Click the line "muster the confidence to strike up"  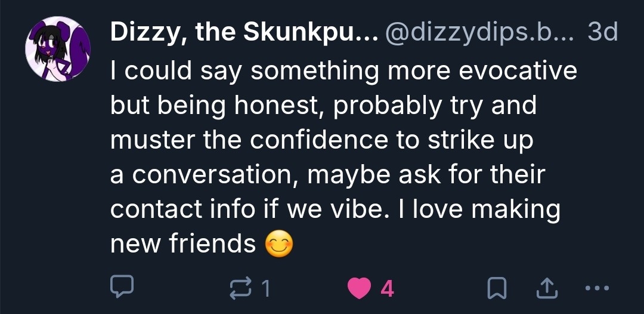321,140
